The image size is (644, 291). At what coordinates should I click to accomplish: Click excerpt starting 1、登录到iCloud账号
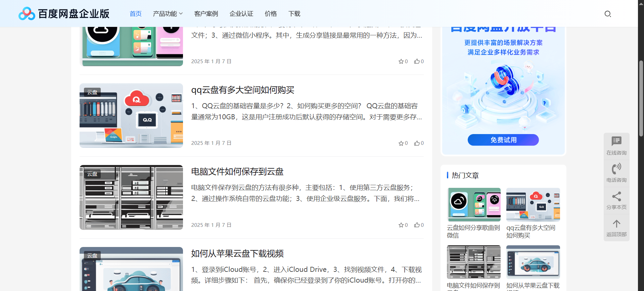click(x=307, y=275)
